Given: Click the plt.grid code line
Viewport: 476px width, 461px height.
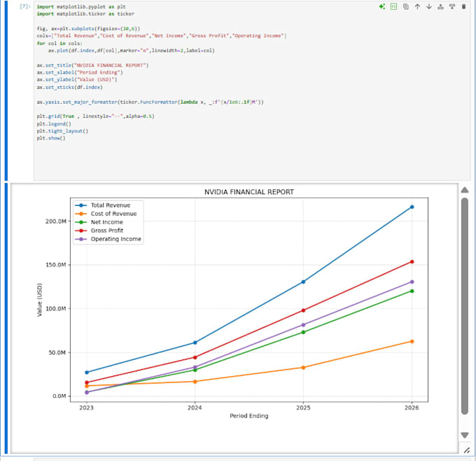Looking at the screenshot, I should click(95, 116).
